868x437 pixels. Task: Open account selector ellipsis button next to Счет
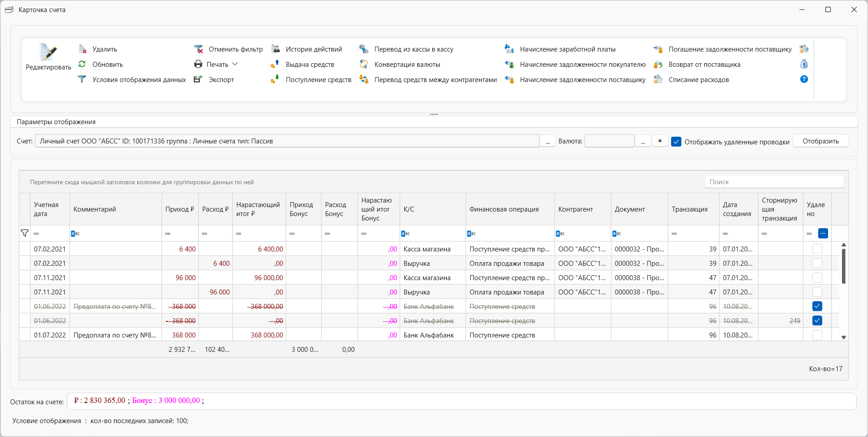pyautogui.click(x=548, y=141)
